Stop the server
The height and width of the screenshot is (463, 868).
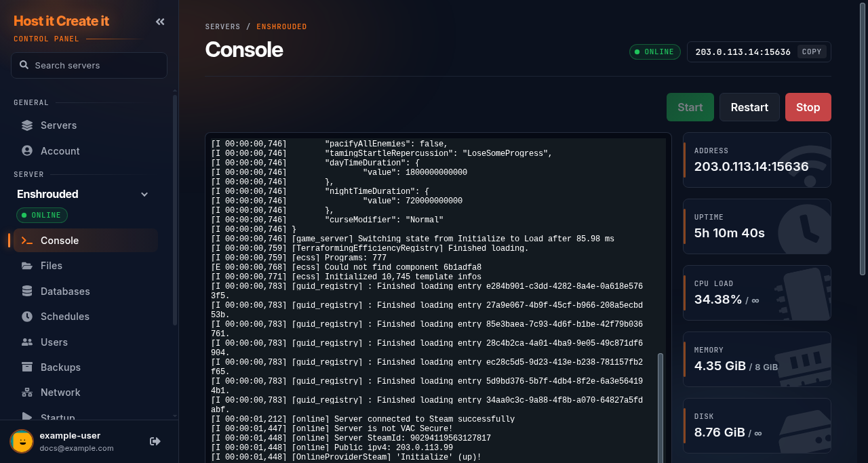tap(808, 107)
